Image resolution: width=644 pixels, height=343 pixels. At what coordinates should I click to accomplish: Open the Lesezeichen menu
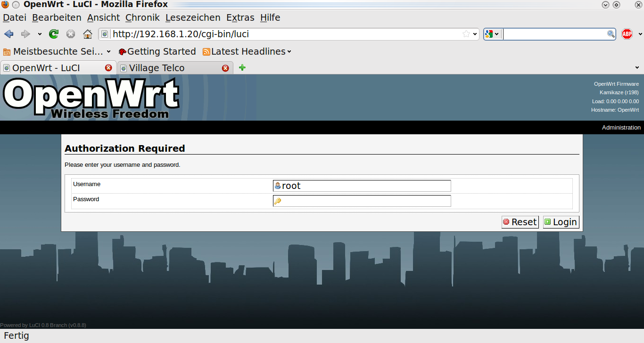coord(193,17)
